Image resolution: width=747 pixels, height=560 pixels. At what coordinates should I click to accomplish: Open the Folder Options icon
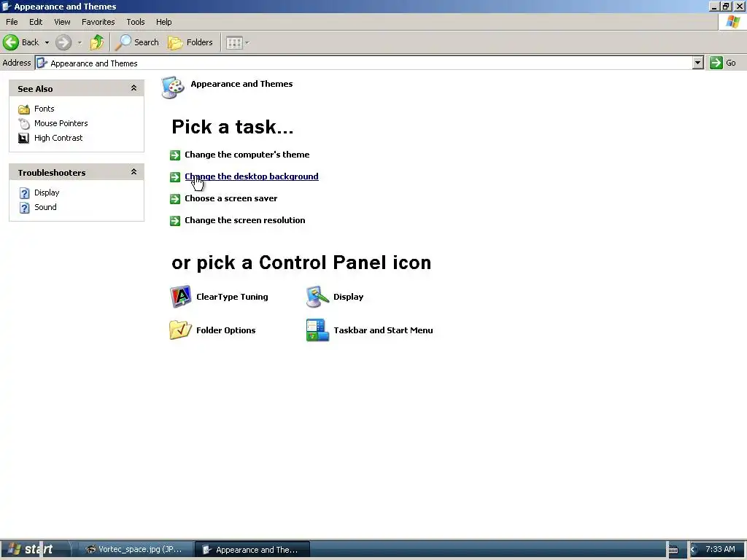181,330
